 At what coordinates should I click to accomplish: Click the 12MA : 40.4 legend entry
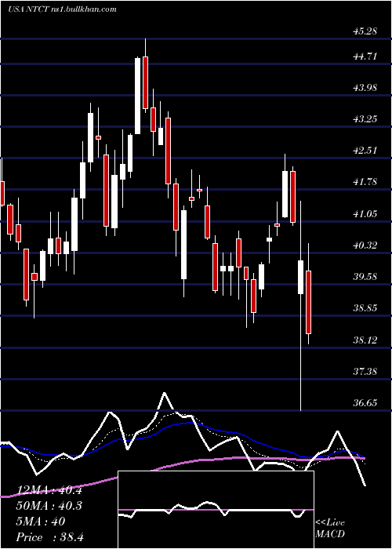(x=49, y=490)
